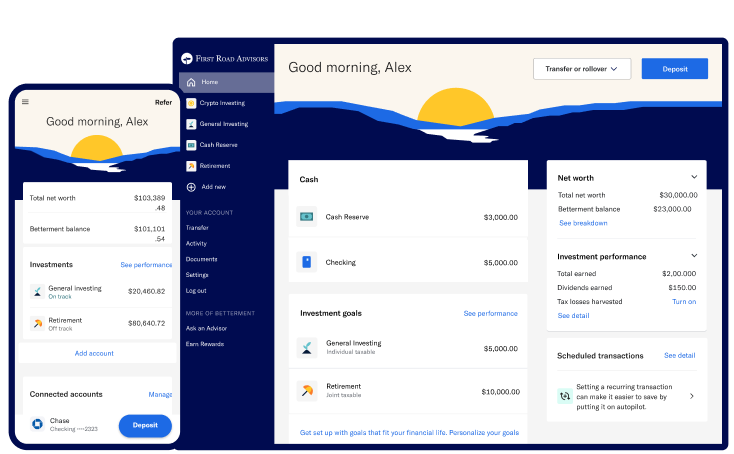
Task: Collapse the Net worth section
Action: pyautogui.click(x=694, y=177)
